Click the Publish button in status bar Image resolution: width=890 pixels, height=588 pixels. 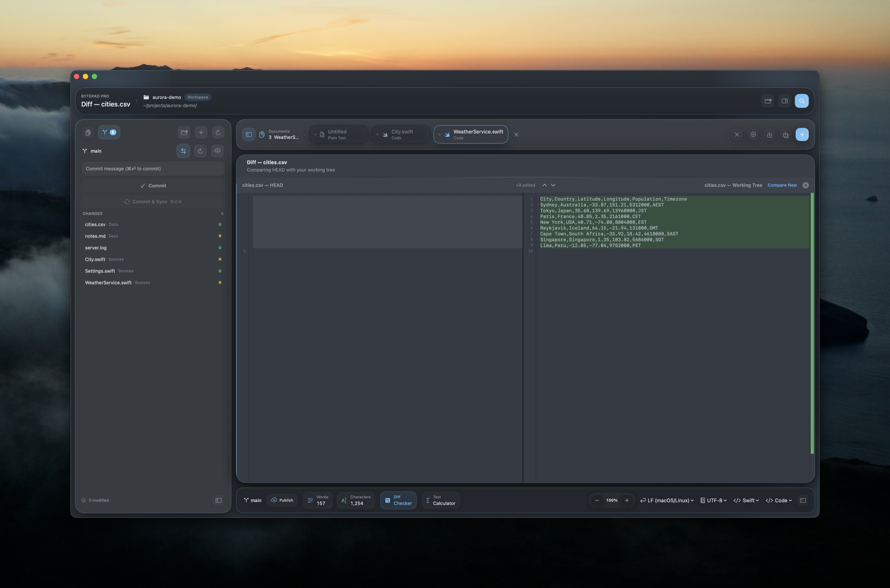(282, 501)
